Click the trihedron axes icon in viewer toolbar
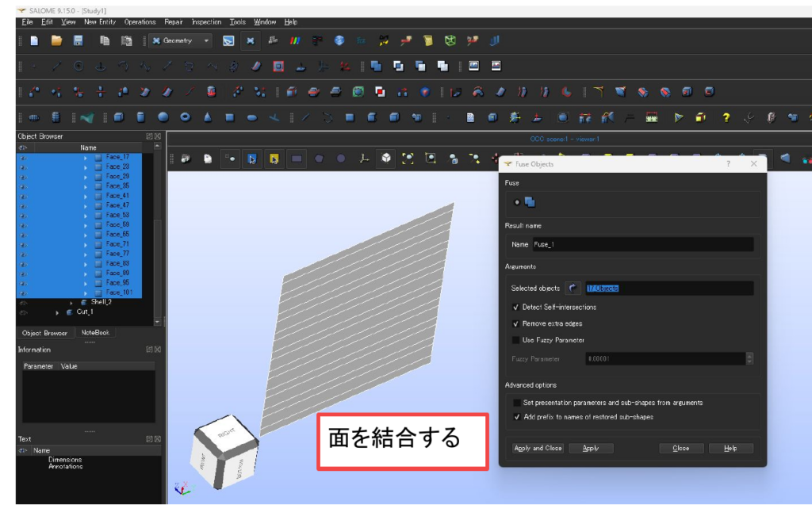The image size is (812, 520). click(364, 159)
